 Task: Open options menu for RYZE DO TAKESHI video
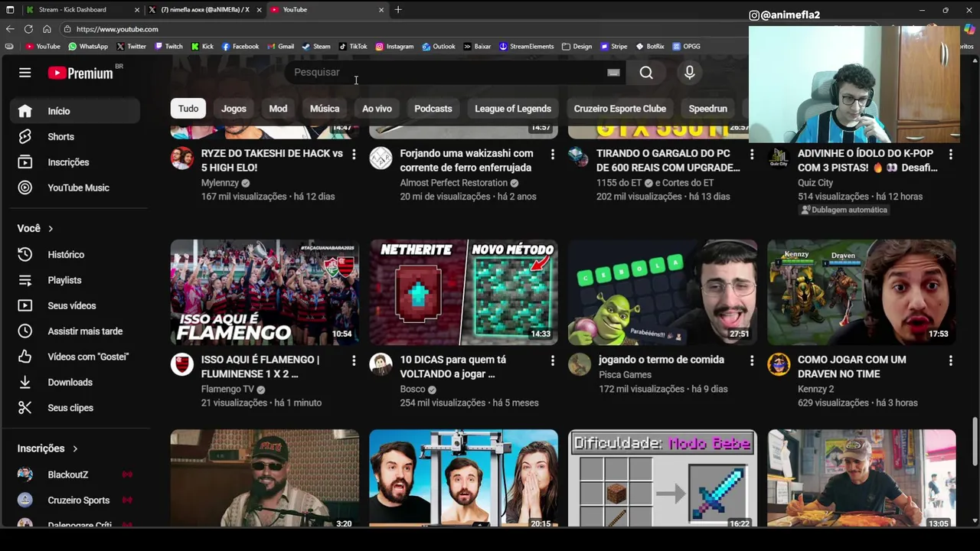354,154
